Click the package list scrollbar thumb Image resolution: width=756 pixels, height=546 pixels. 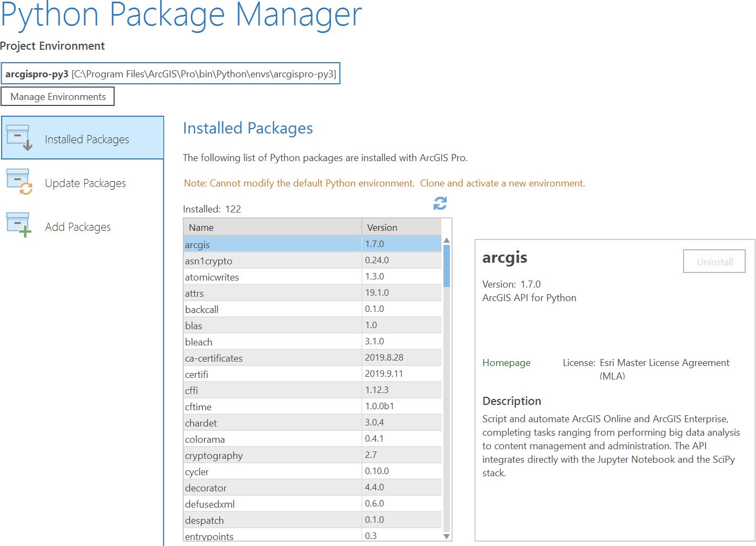pos(447,265)
